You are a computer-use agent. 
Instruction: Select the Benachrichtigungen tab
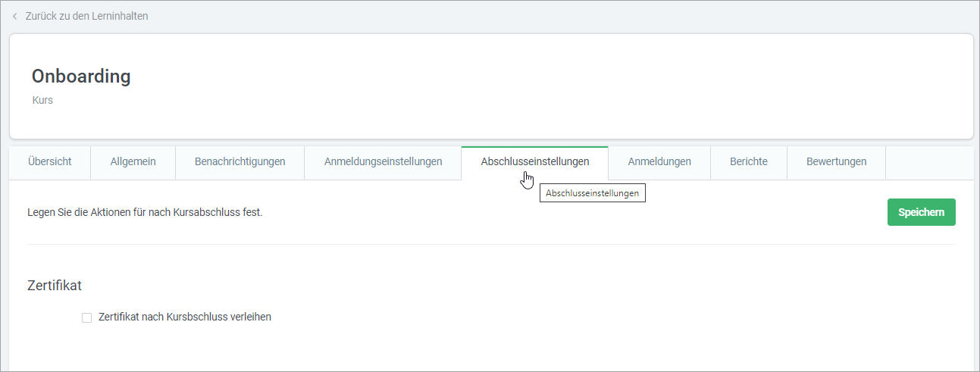tap(240, 161)
